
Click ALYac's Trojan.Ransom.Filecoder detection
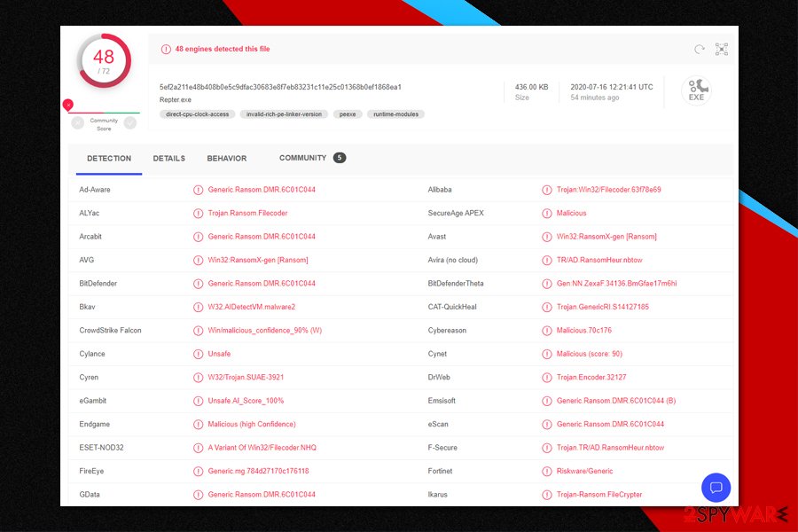point(248,214)
